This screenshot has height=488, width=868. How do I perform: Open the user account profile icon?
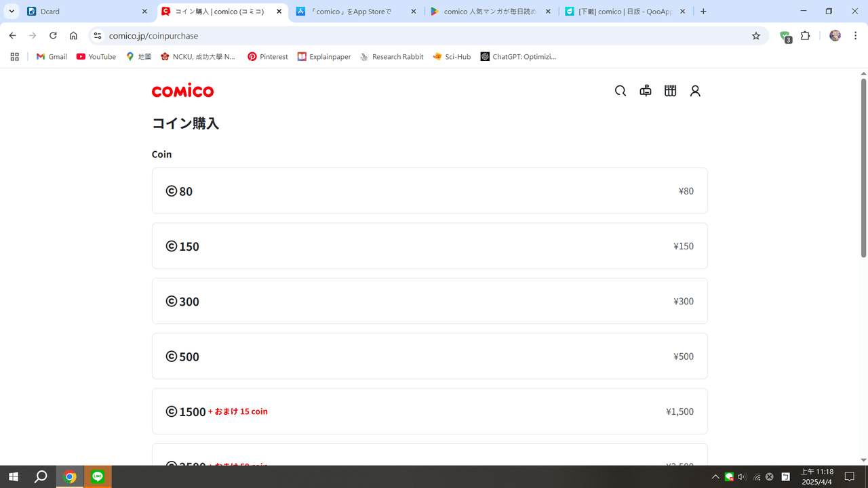point(695,91)
